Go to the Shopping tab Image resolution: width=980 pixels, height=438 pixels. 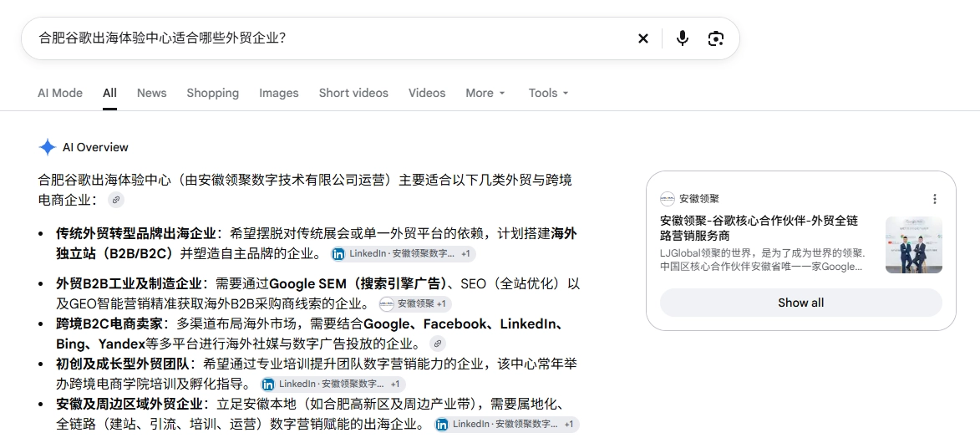(x=212, y=94)
